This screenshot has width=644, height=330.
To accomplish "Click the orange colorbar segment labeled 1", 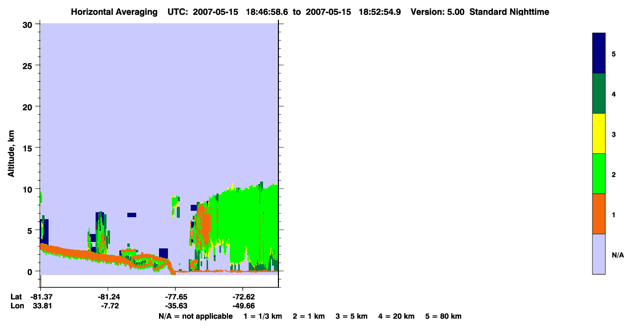I will (599, 214).
